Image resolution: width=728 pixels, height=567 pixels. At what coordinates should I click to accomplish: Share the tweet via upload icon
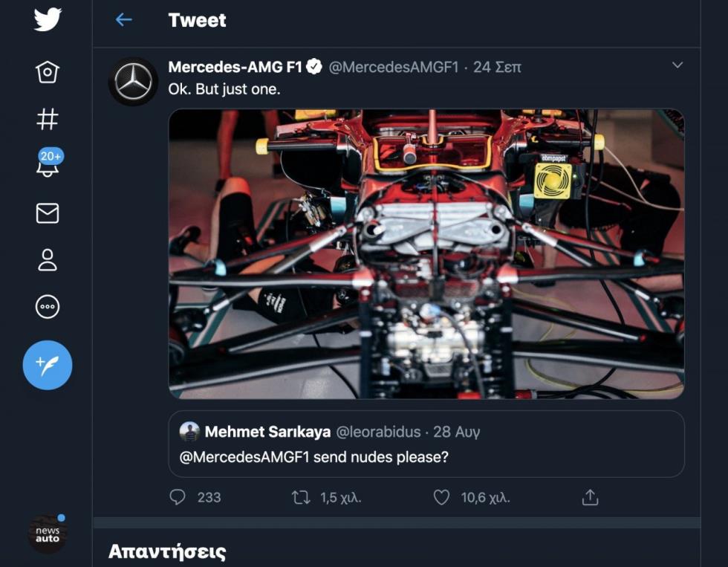[x=590, y=497]
